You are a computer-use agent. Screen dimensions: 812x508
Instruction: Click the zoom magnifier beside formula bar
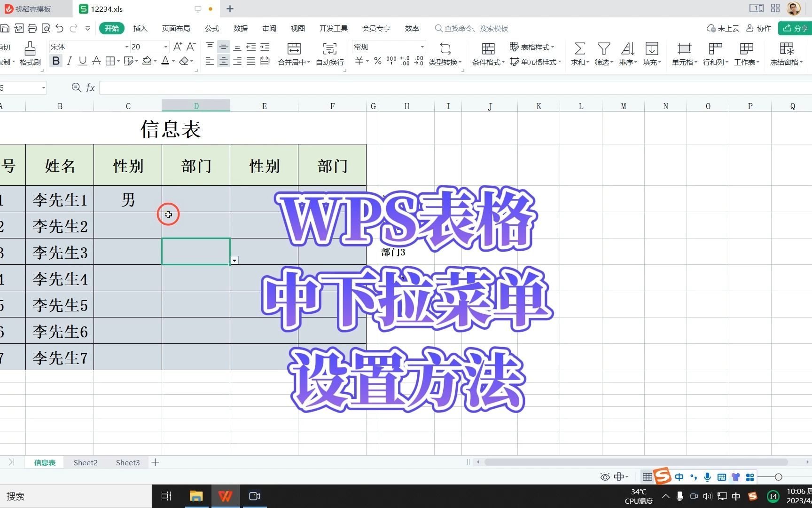[x=76, y=87]
